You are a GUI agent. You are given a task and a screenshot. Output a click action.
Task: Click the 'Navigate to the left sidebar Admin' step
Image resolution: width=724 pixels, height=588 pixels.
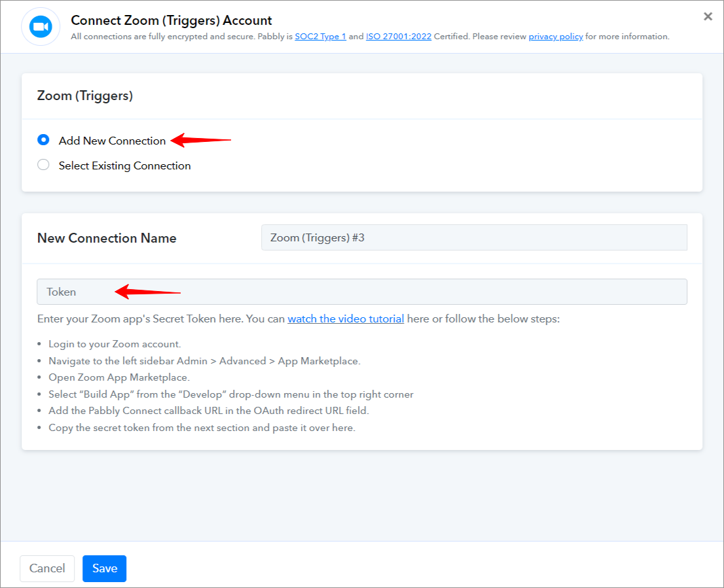point(204,360)
